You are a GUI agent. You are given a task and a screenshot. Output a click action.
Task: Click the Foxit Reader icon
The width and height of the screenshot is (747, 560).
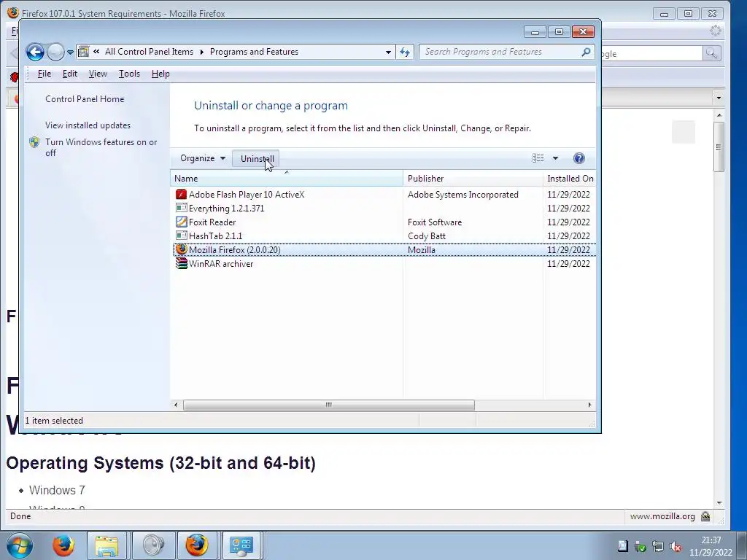click(181, 222)
